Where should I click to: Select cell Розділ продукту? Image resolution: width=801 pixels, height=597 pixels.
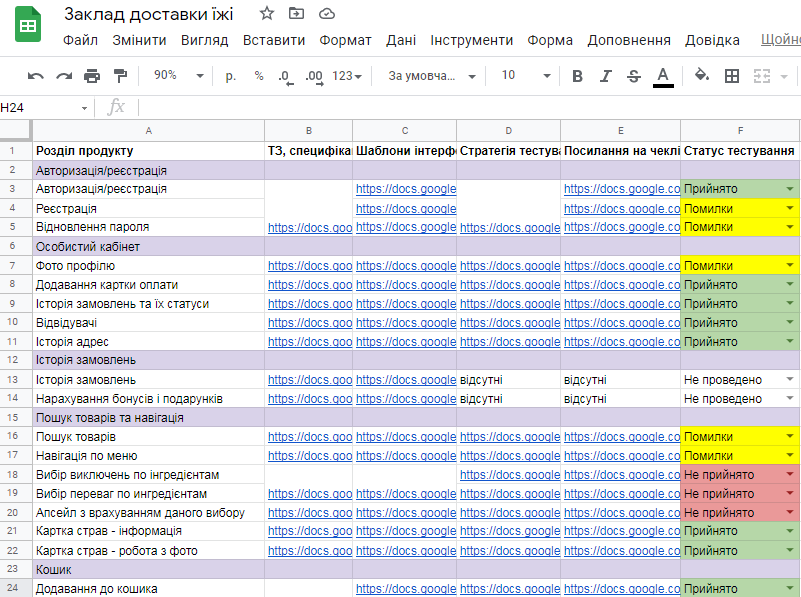[148, 151]
